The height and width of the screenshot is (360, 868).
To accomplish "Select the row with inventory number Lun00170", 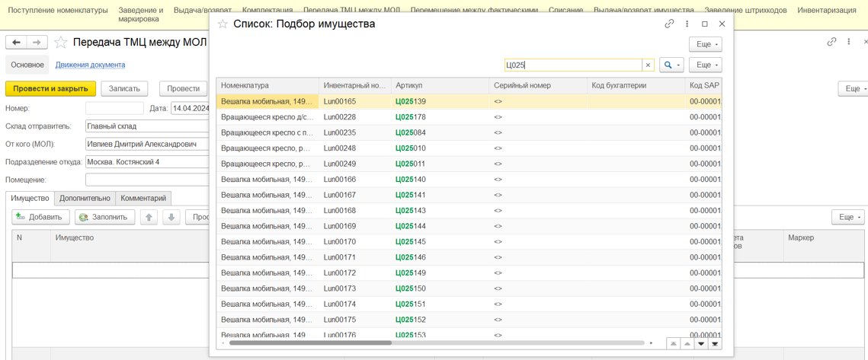I will click(x=469, y=242).
